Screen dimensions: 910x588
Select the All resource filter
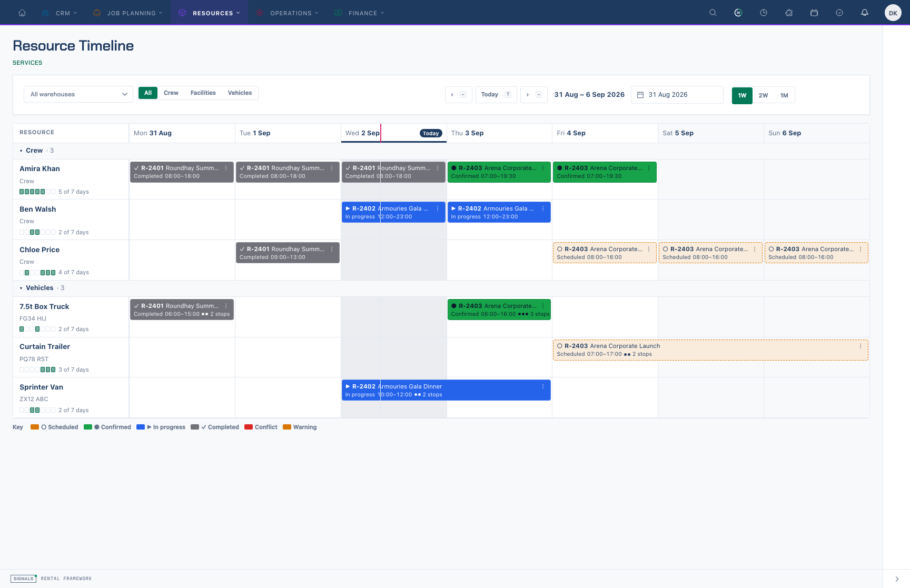[148, 93]
